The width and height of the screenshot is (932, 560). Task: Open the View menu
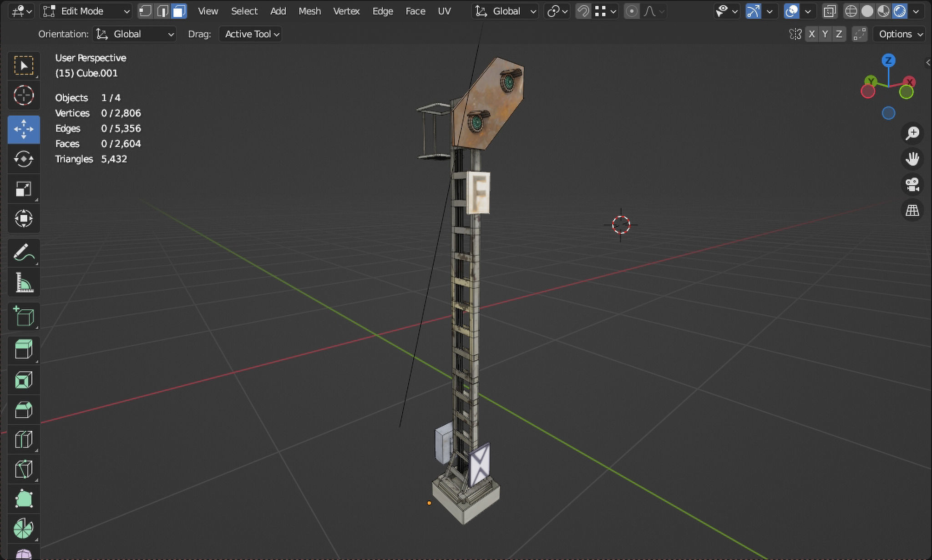[208, 11]
